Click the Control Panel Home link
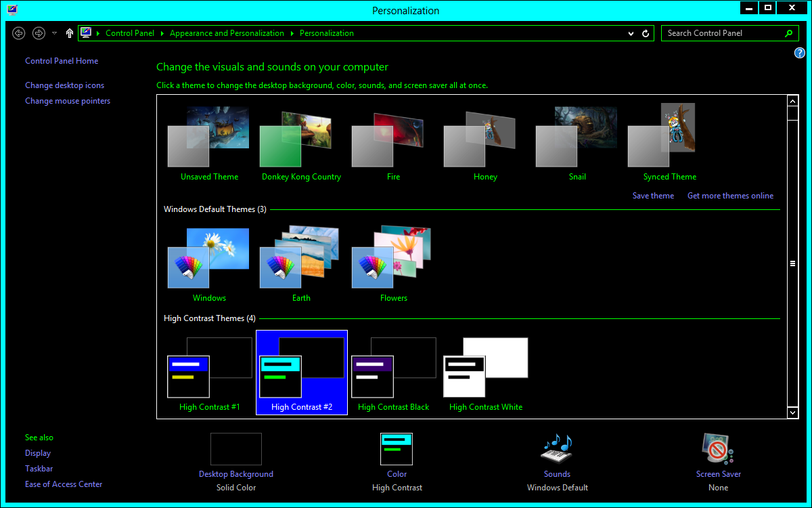This screenshot has height=508, width=812. coord(62,61)
